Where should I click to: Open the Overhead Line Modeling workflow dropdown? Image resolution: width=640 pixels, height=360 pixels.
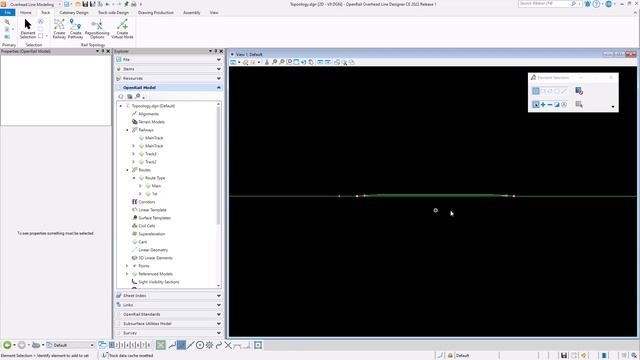(x=60, y=4)
